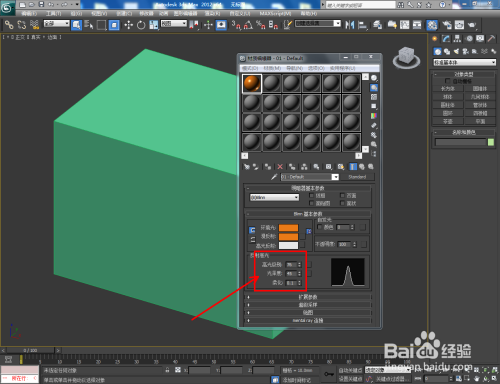Expand the mental ray Connection rollout

(308, 321)
